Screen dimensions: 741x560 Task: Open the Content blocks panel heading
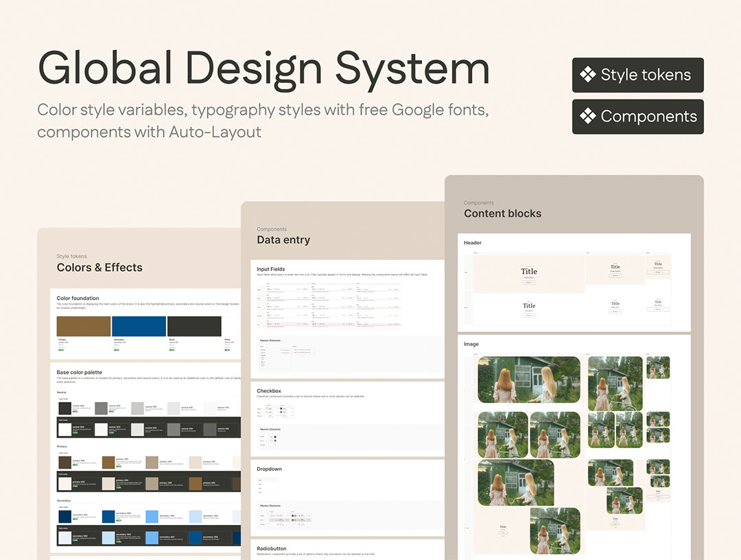(502, 213)
